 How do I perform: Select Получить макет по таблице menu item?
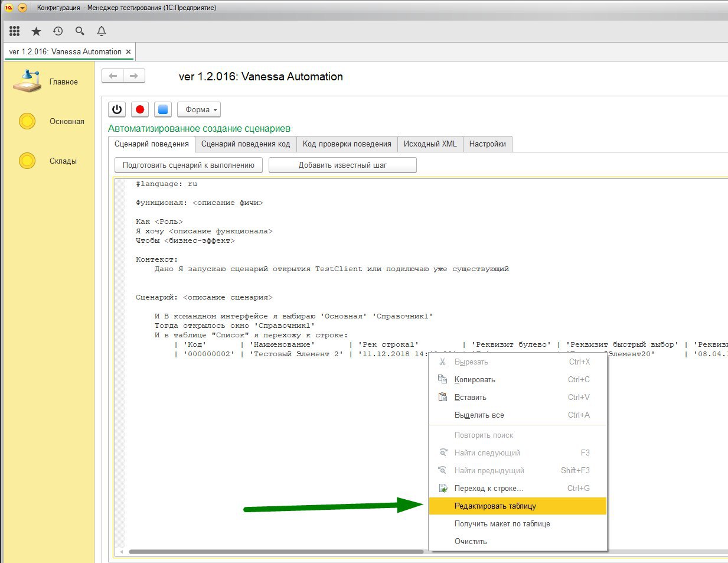[x=518, y=524]
